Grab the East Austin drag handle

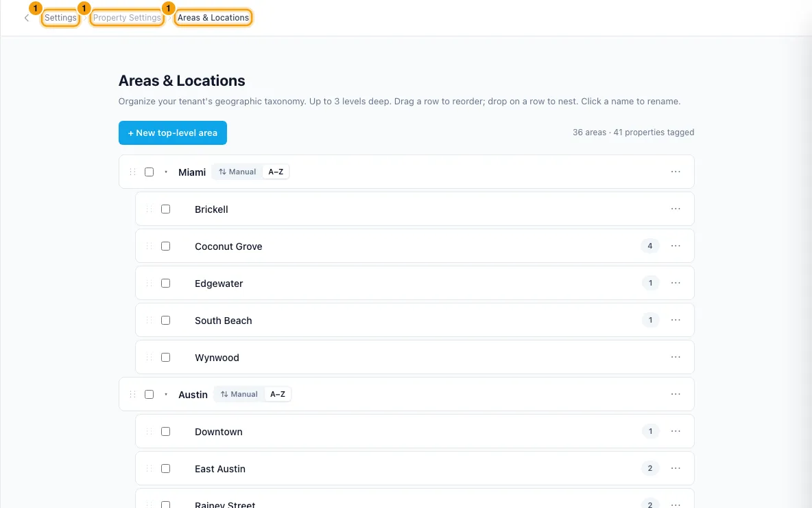(x=149, y=469)
